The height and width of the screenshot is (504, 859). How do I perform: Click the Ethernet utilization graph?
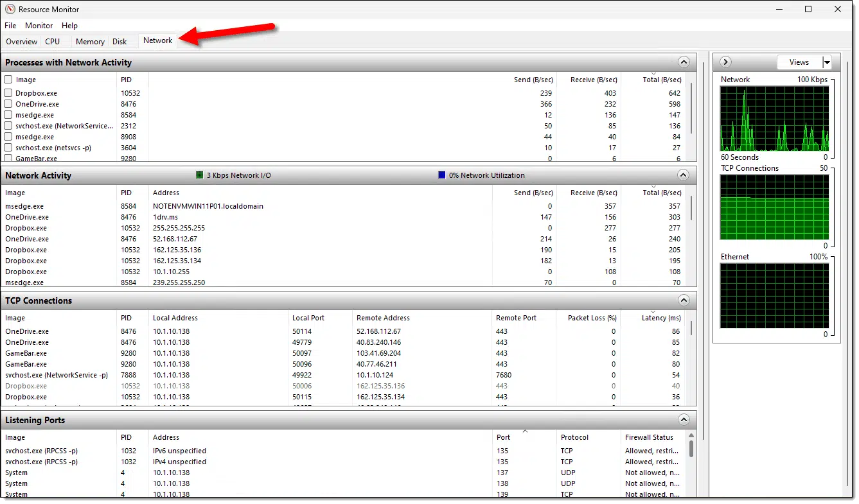(774, 295)
